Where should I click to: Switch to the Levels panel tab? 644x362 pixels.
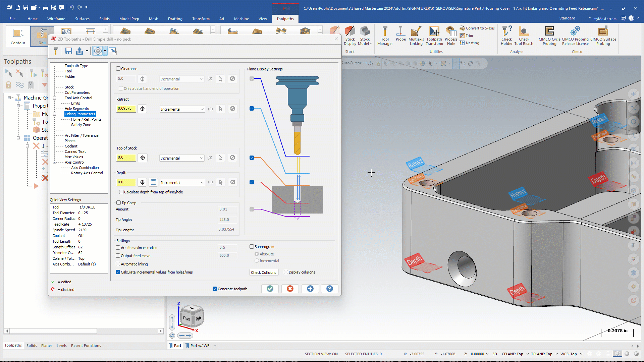pos(61,346)
